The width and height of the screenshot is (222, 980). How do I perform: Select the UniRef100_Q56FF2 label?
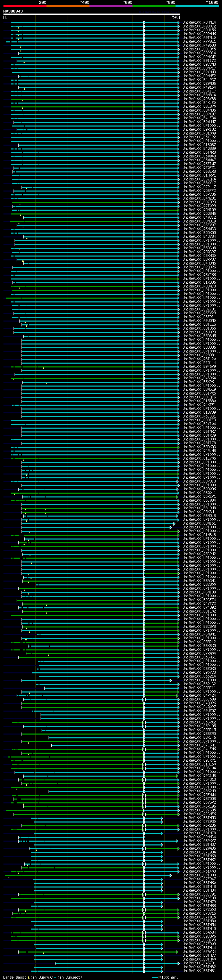tap(199, 191)
